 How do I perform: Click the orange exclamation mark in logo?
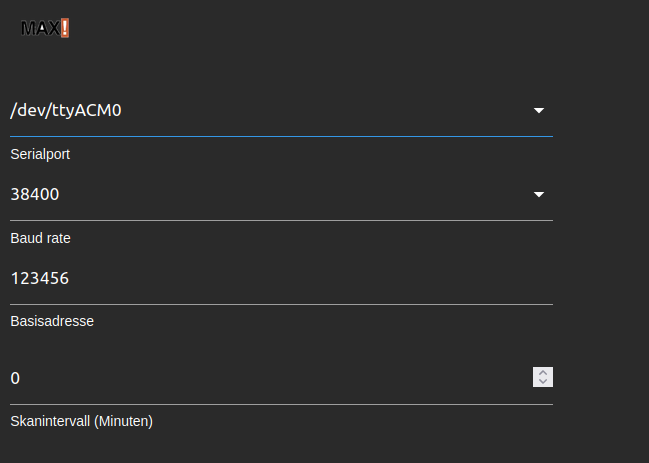(65, 28)
